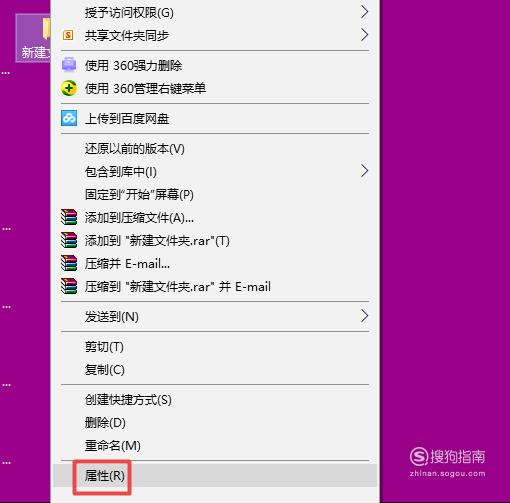This screenshot has width=510, height=503.
Task: Click the orange S icon beside 共享文件夹同步
Action: pos(68,35)
